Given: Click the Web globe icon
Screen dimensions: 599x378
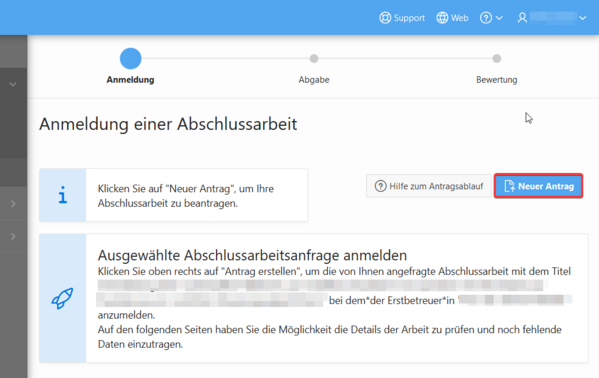Looking at the screenshot, I should point(442,18).
